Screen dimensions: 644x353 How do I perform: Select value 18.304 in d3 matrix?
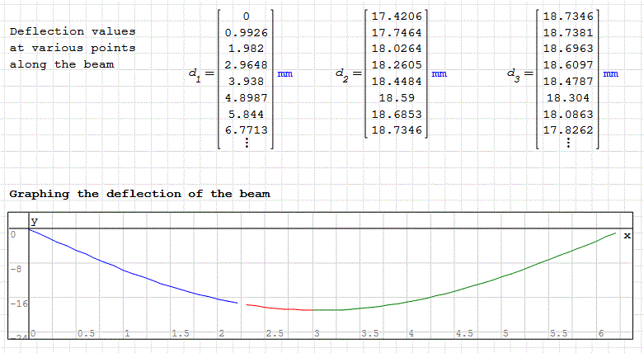567,97
